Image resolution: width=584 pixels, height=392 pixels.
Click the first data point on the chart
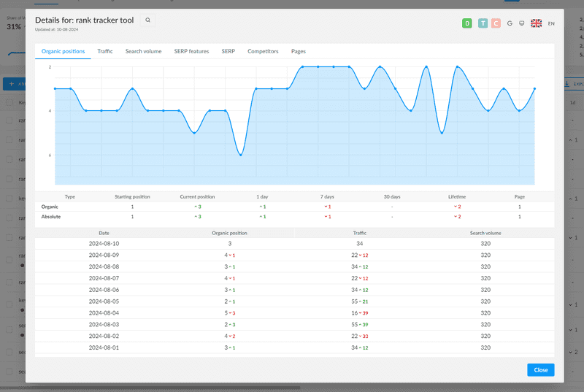click(55, 88)
